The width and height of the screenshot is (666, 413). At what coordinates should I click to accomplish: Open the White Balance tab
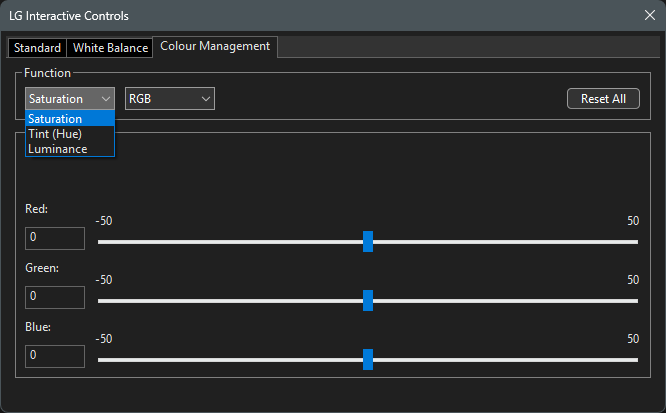coord(110,48)
